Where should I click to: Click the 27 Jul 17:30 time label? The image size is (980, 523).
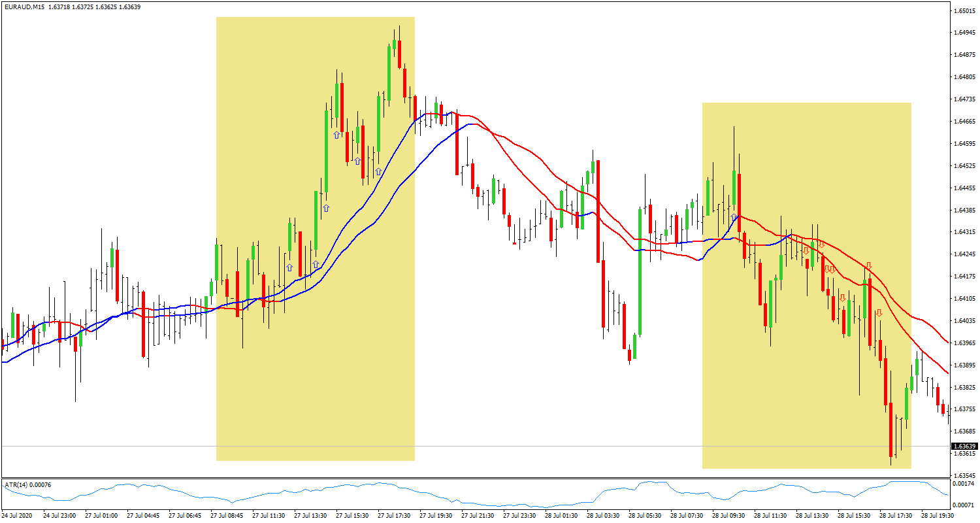(395, 516)
